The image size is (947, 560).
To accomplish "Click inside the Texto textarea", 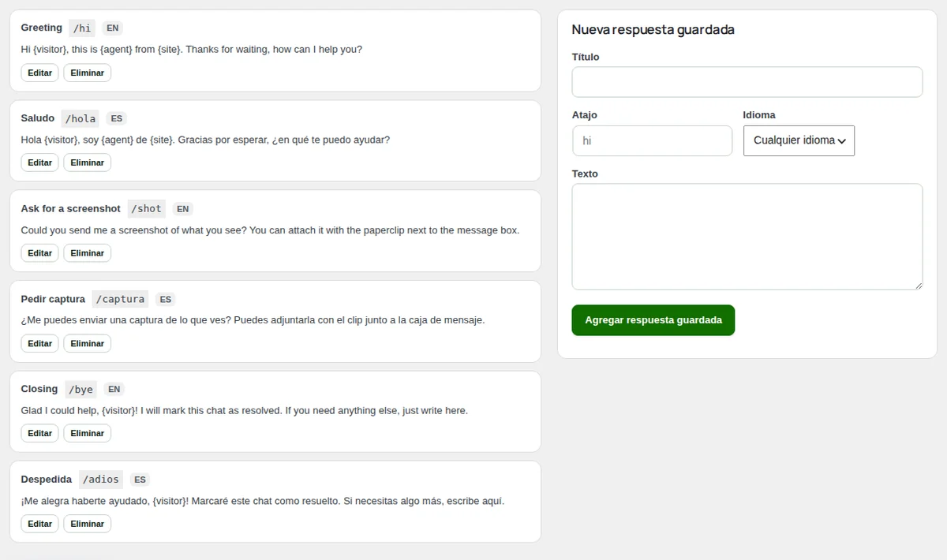I will click(747, 237).
